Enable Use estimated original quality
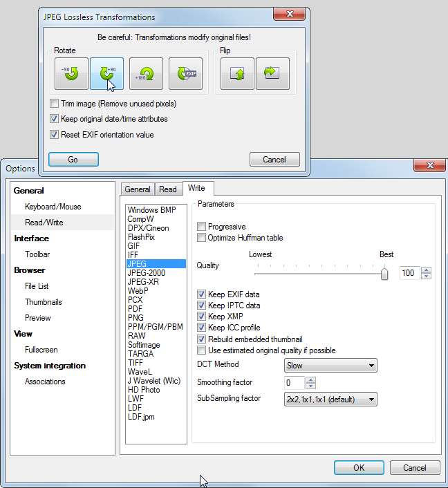448x488 pixels. coord(201,350)
